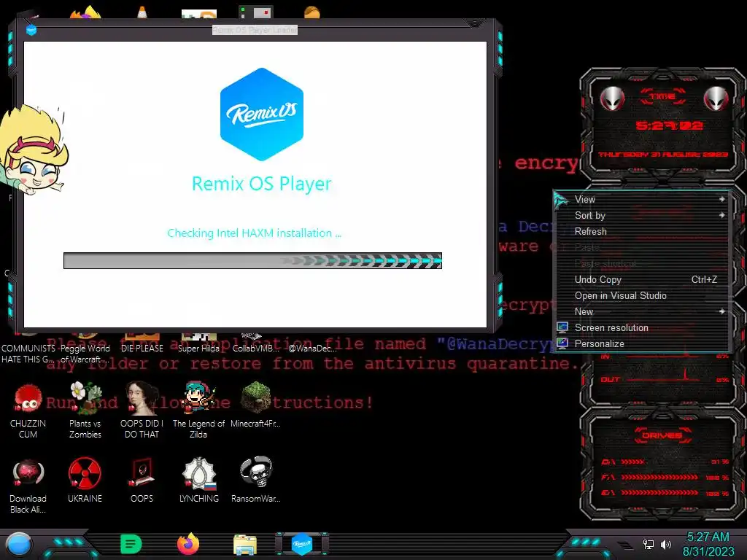Screen dimensions: 747x560
Task: Click the network tray icon
Action: pos(649,544)
